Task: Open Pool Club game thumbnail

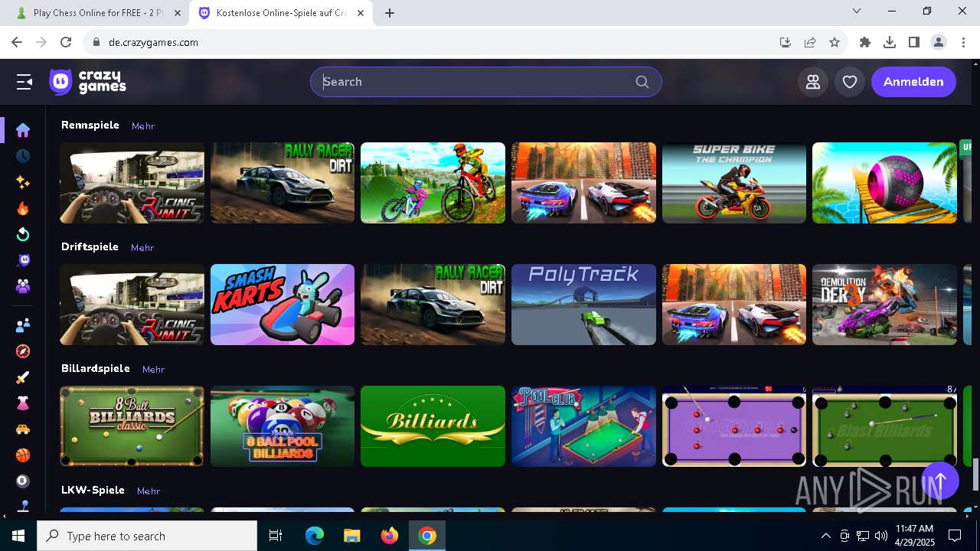Action: [583, 426]
